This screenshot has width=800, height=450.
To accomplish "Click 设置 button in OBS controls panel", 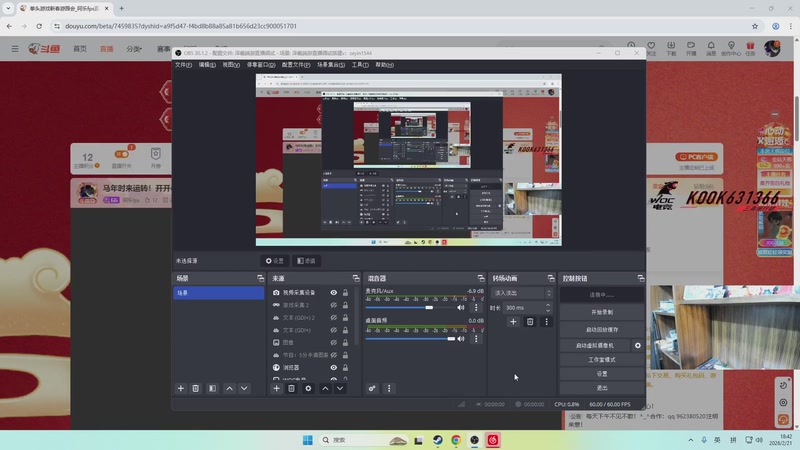I will click(x=602, y=374).
